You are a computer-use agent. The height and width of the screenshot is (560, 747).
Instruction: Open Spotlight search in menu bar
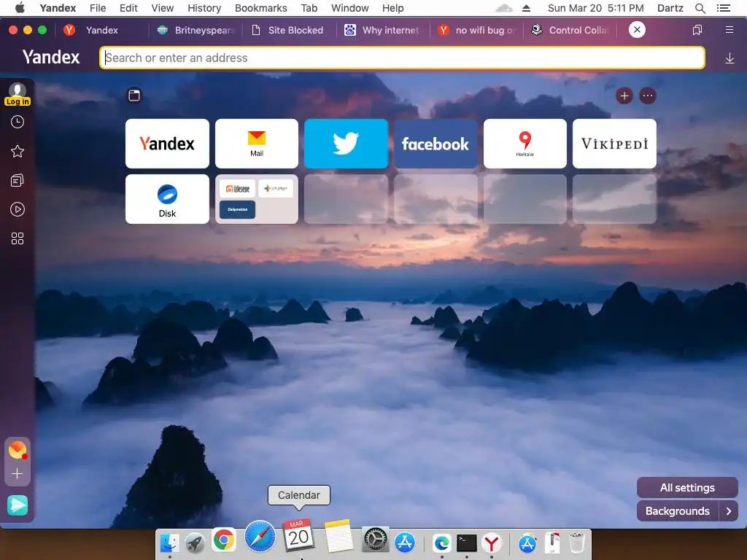click(x=700, y=8)
